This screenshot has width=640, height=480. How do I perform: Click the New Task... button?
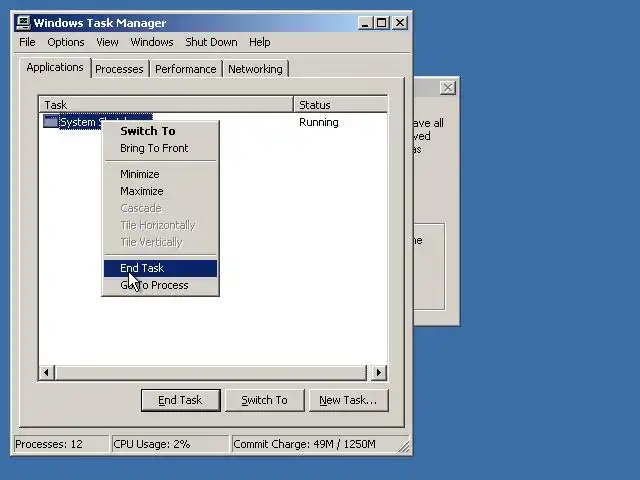tap(348, 400)
